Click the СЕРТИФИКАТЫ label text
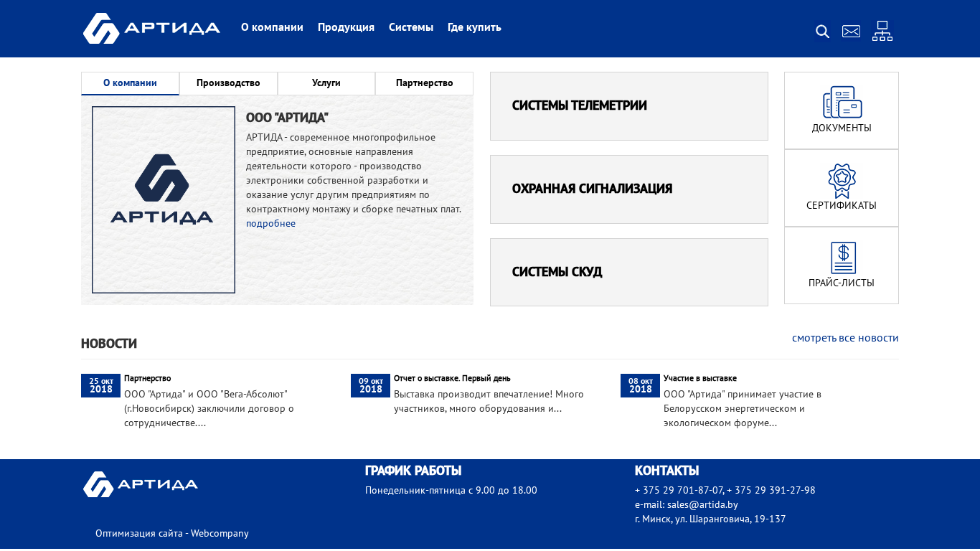The image size is (980, 551). pos(842,206)
